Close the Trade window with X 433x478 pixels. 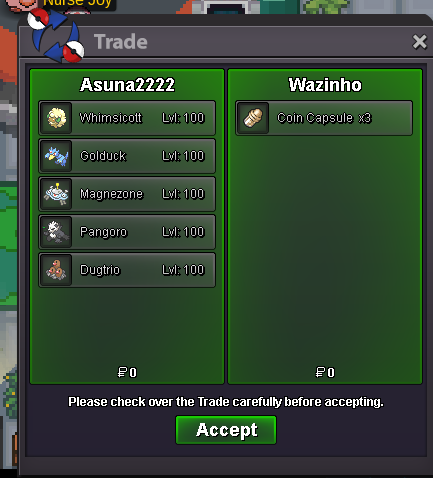click(x=419, y=42)
